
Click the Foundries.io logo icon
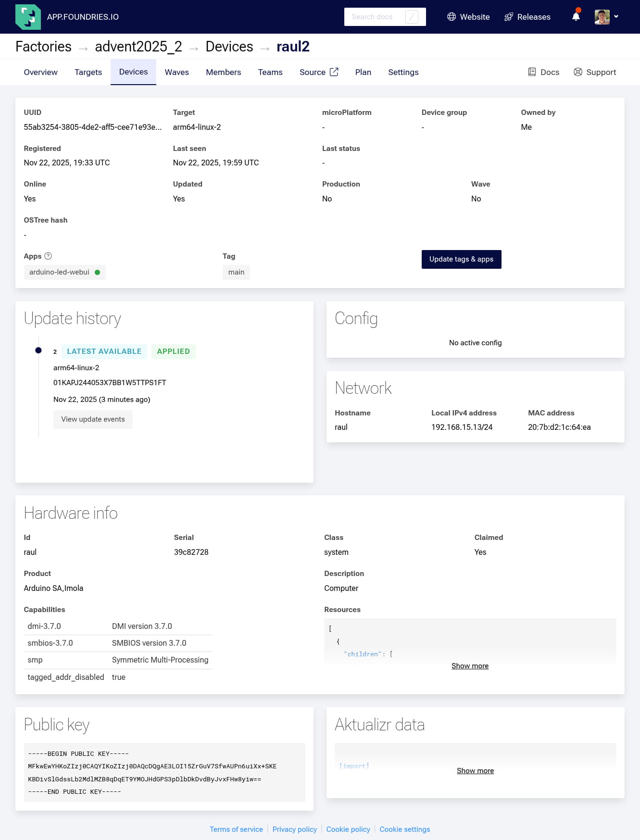click(x=28, y=17)
